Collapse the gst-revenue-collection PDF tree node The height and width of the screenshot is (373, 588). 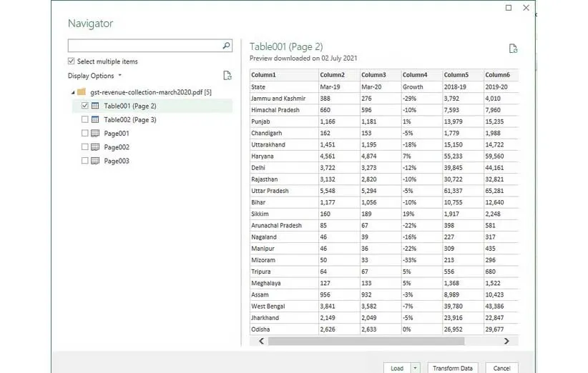point(72,92)
